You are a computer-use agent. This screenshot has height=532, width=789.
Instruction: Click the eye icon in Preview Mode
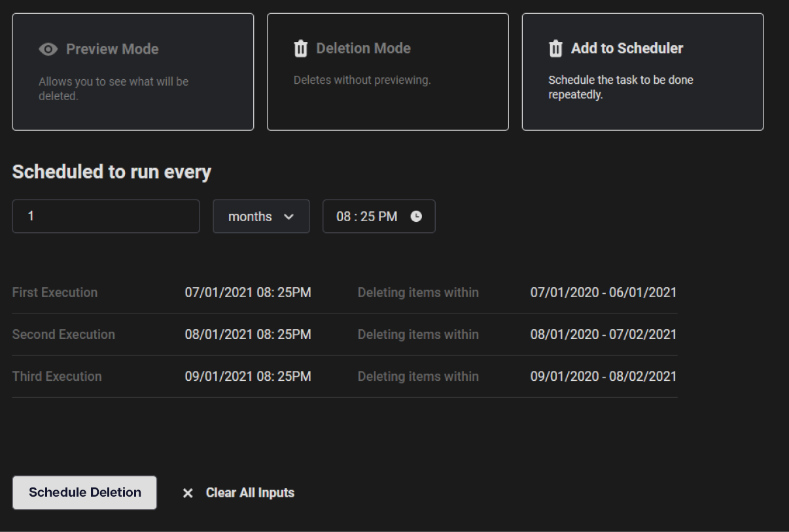(x=48, y=50)
